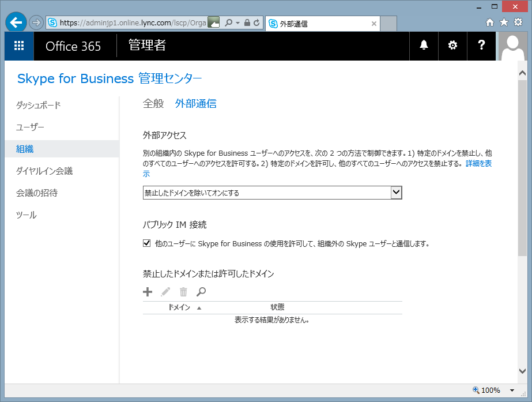Click the notifications bell icon

tap(424, 45)
